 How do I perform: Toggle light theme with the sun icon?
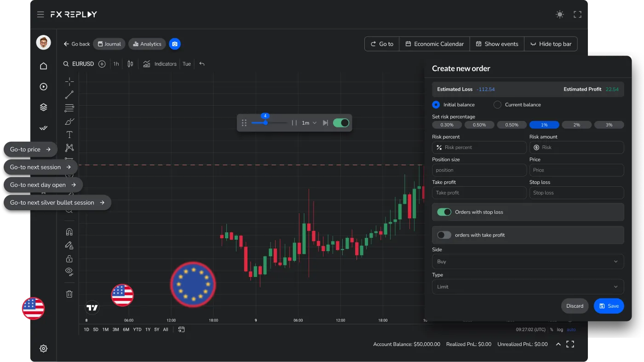[560, 14]
